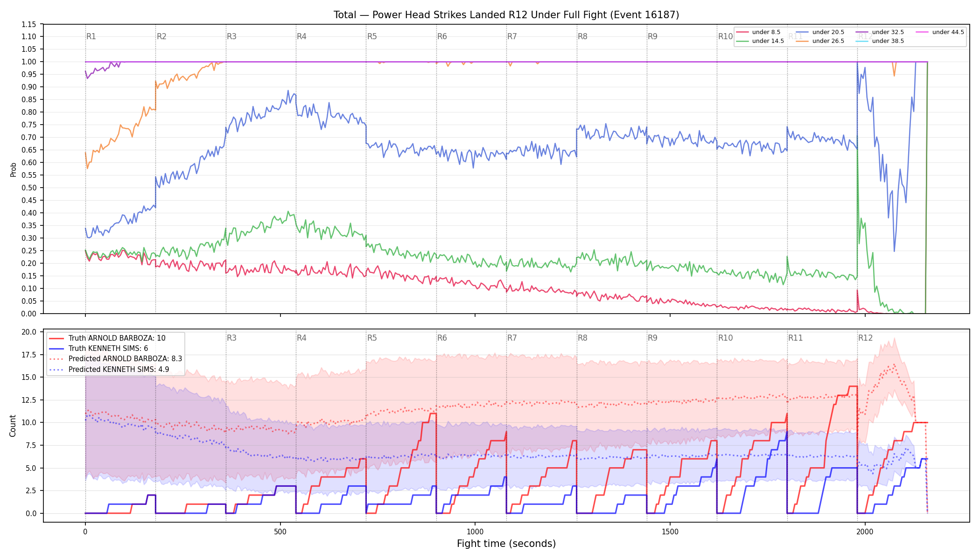Click the R7 round marker in lower chart
The width and height of the screenshot is (980, 560).
pos(512,338)
